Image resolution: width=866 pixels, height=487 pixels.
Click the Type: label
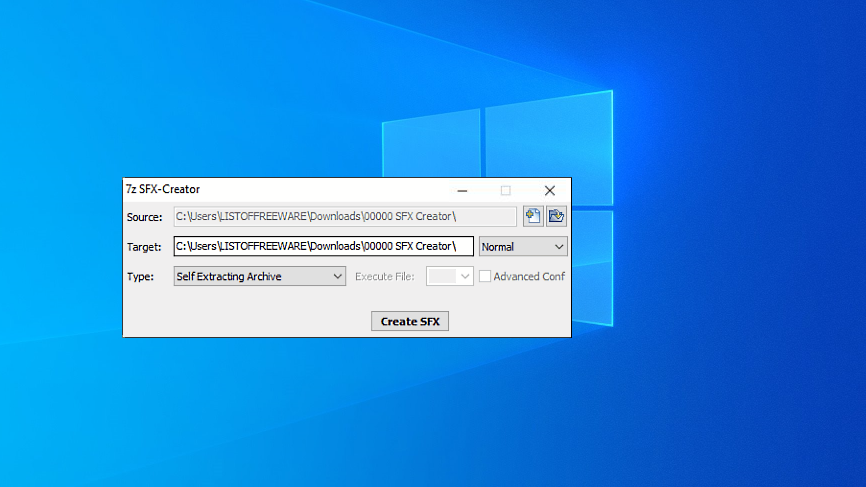click(x=140, y=277)
